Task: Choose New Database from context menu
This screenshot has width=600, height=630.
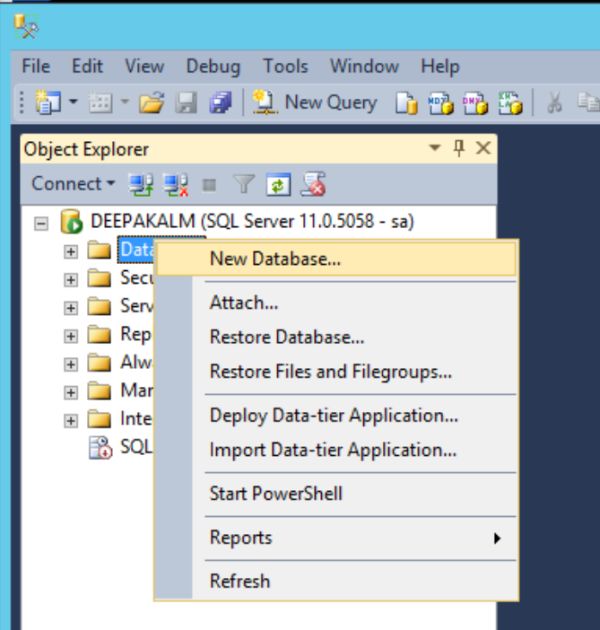Action: [x=336, y=259]
